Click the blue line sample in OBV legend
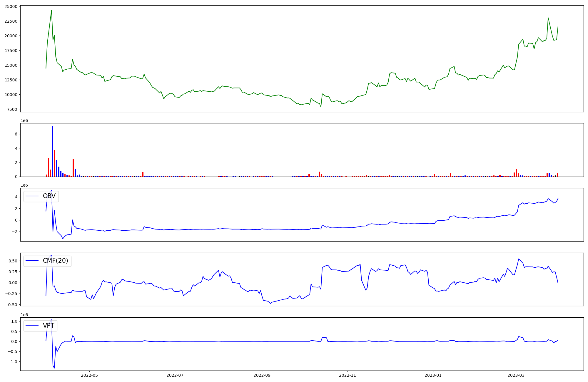588x382 pixels. pos(32,196)
